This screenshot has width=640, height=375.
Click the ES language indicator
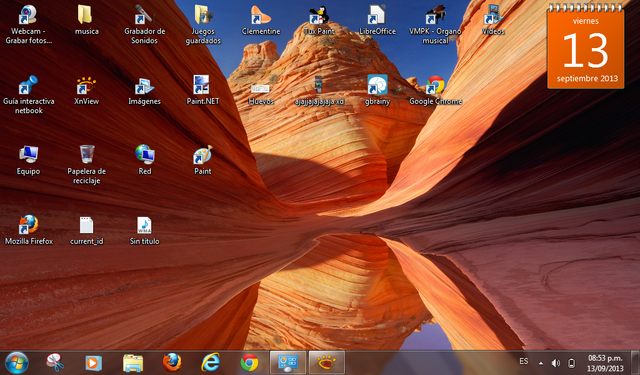pos(524,361)
